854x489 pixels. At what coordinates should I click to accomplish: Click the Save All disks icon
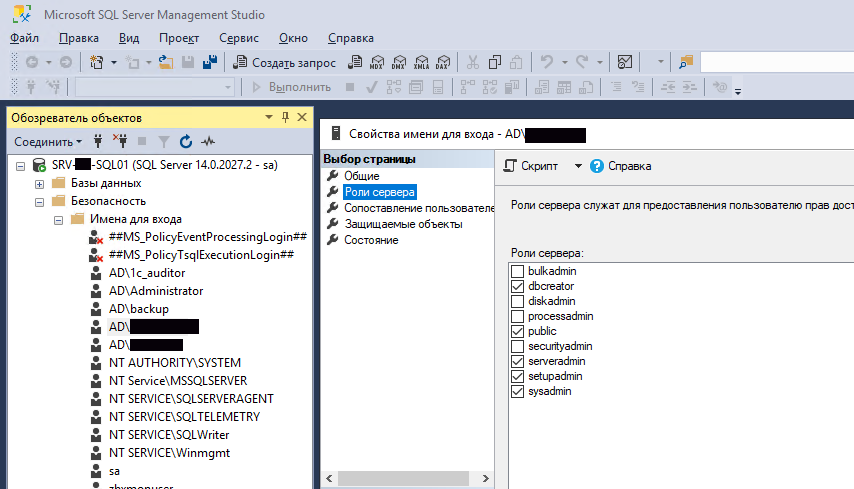[210, 63]
